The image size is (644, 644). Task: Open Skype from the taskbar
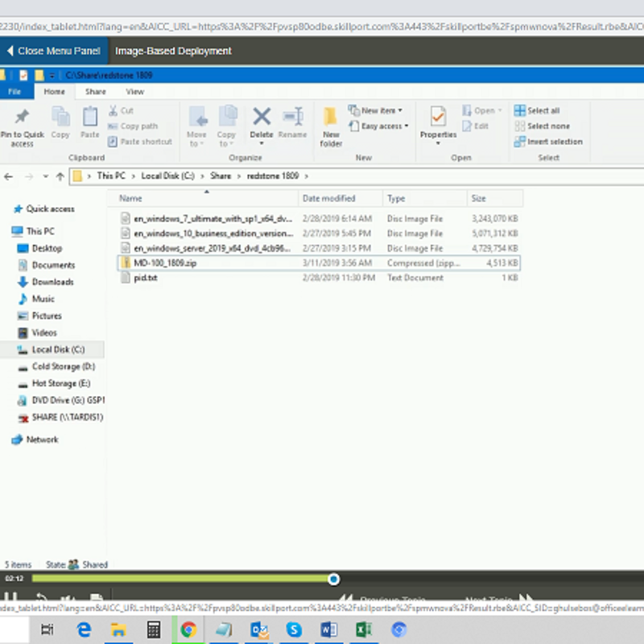pos(294,630)
